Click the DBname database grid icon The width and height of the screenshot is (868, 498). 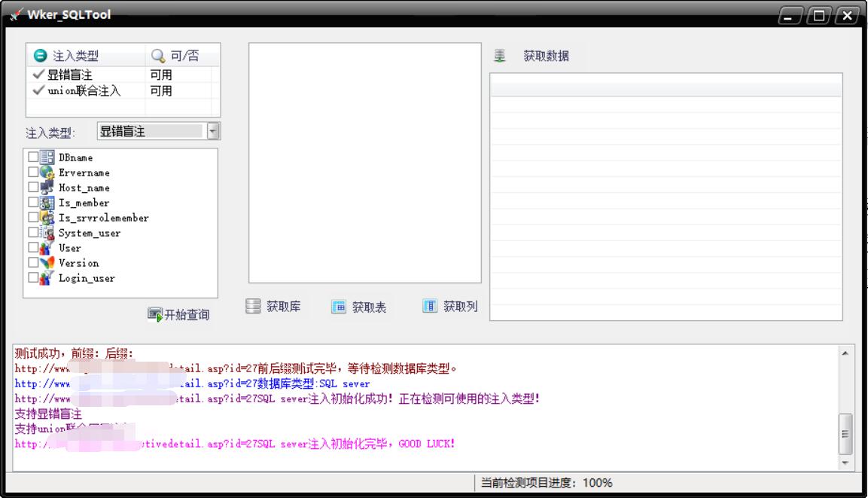click(47, 157)
